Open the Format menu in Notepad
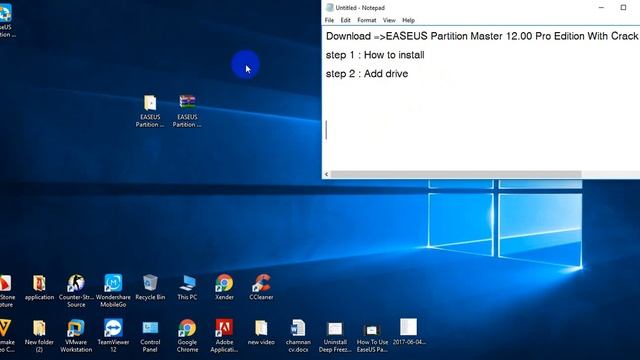The image size is (640, 360). coord(367,20)
